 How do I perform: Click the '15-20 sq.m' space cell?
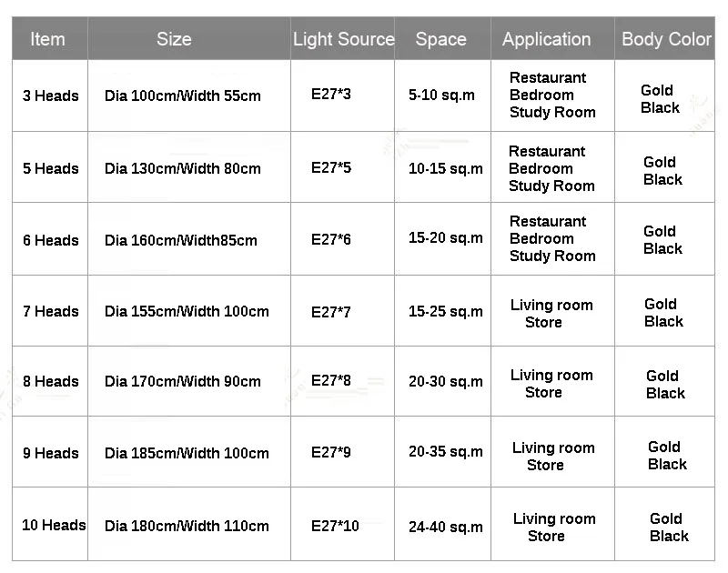click(442, 239)
